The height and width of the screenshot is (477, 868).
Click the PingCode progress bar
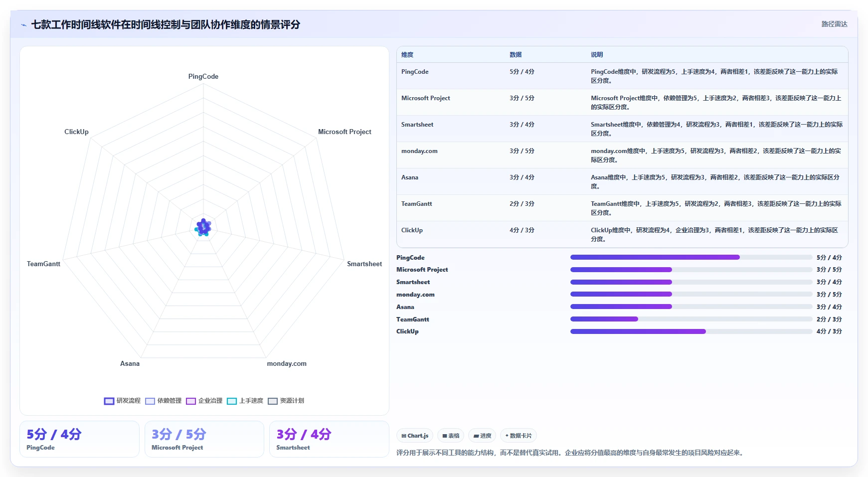click(x=691, y=257)
